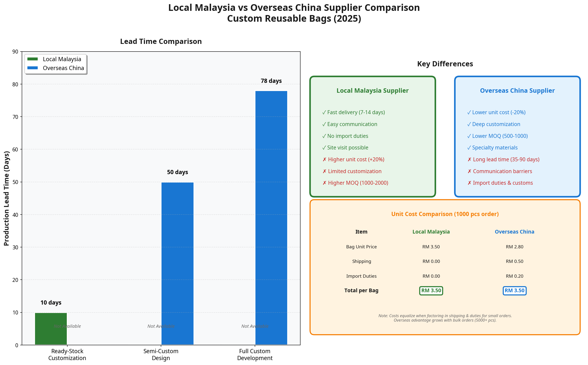The width and height of the screenshot is (588, 365).
Task: Toggle visibility of the Ready-Stock Customization bar
Action: point(51,328)
